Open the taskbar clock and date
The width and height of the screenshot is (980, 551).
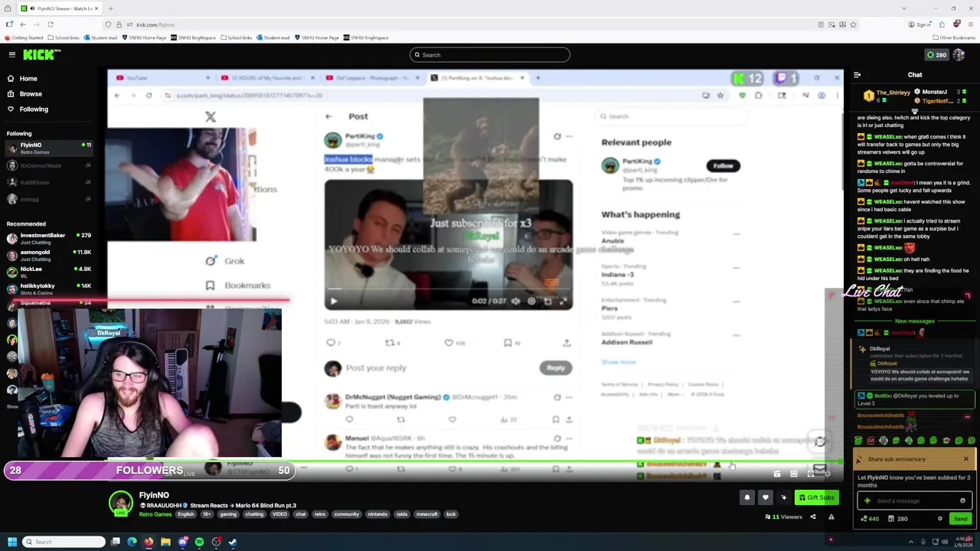click(x=963, y=542)
